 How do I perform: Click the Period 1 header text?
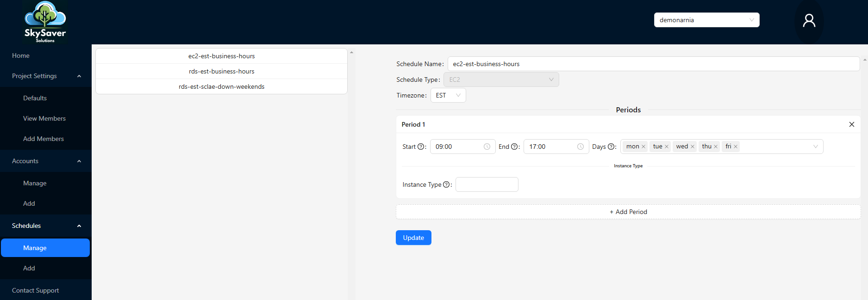(413, 124)
